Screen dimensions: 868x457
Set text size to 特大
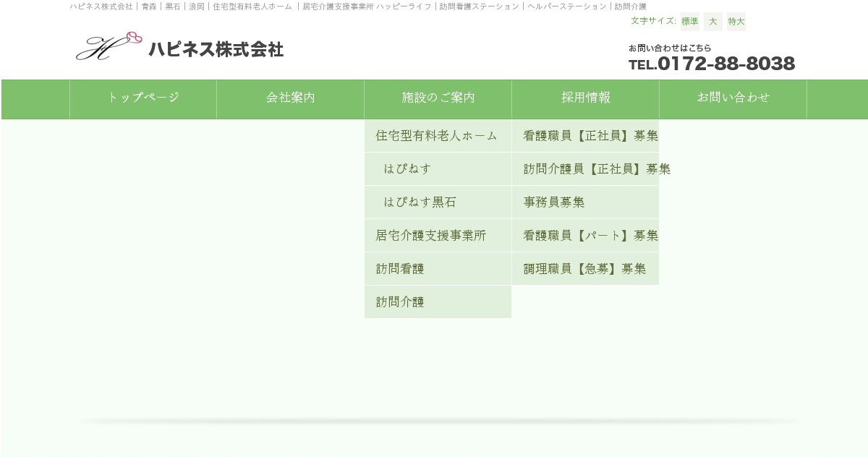pyautogui.click(x=736, y=22)
